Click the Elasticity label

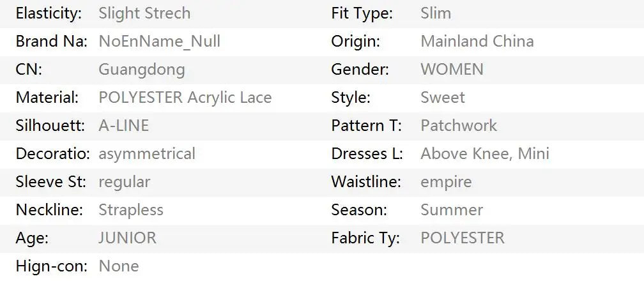[x=49, y=13]
